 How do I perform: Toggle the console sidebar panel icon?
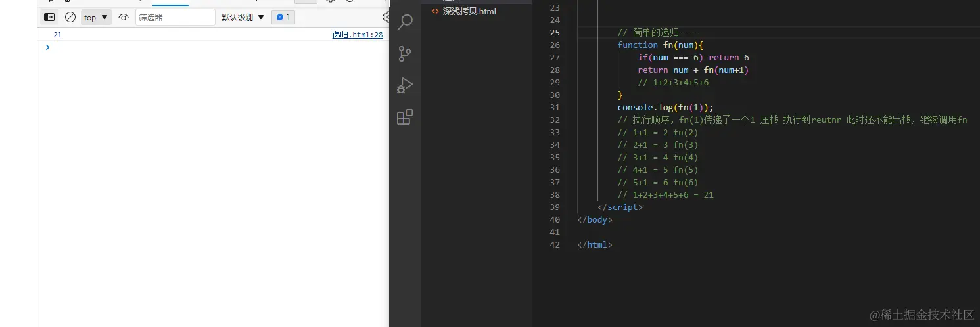tap(49, 17)
